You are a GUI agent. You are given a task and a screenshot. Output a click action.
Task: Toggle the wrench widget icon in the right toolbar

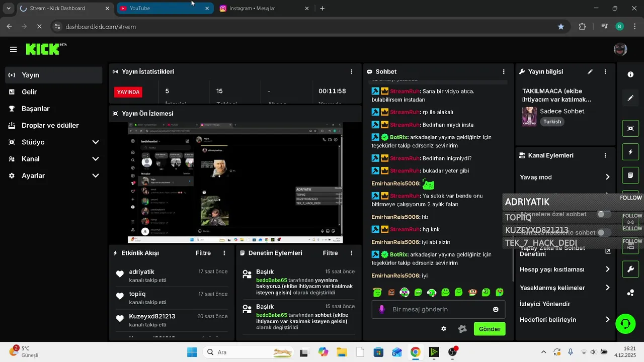[x=630, y=269]
